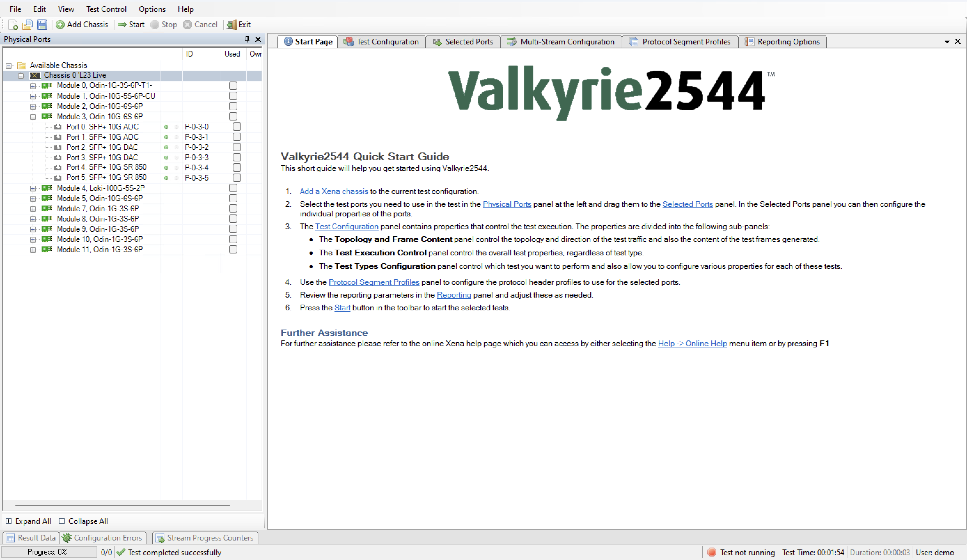Image resolution: width=967 pixels, height=560 pixels.
Task: Close the Physical Ports panel
Action: (x=258, y=39)
